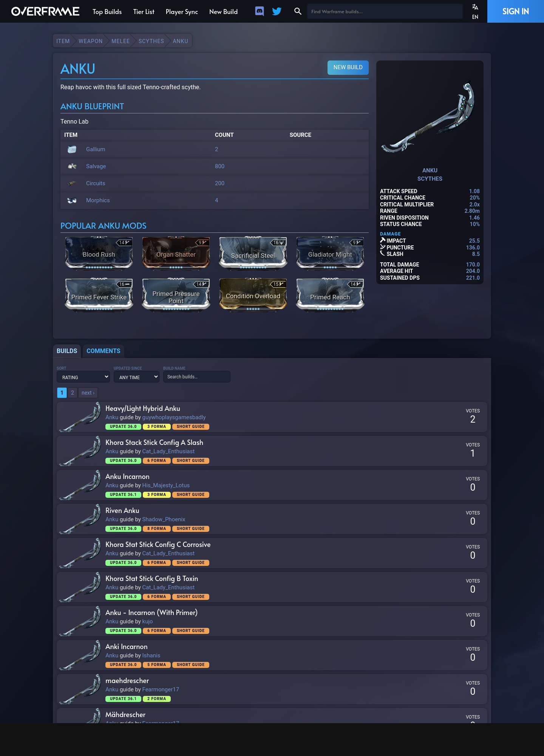
Task: Go to the ANKU breadcrumb
Action: click(x=181, y=41)
